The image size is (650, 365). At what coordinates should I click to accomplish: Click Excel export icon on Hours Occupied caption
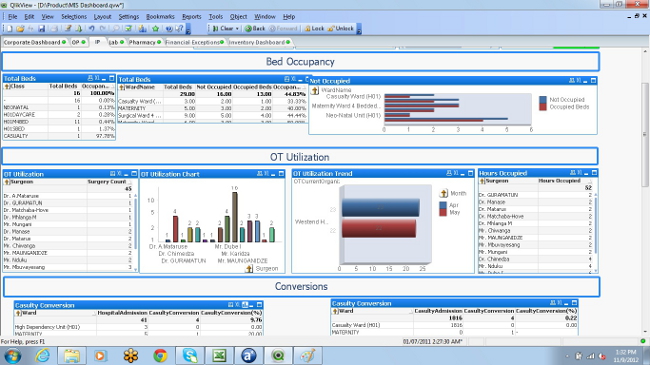[580, 173]
